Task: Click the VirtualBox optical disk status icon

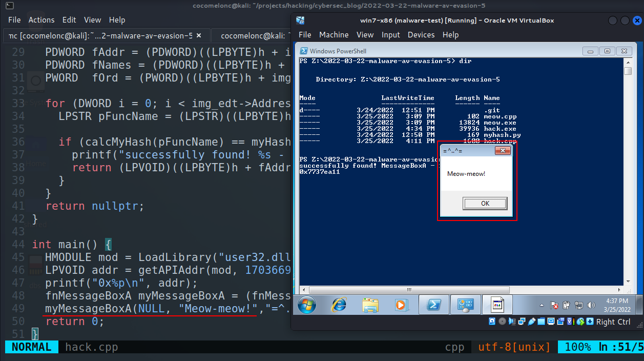Action: tap(502, 322)
